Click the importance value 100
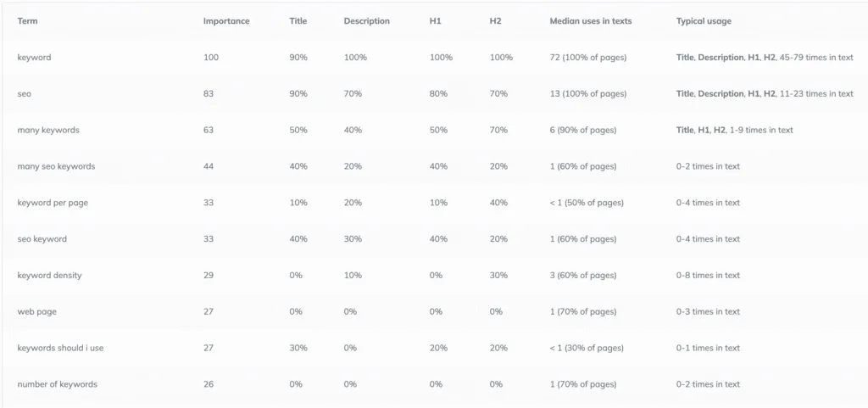Viewport: 868px width, 408px height. 211,57
